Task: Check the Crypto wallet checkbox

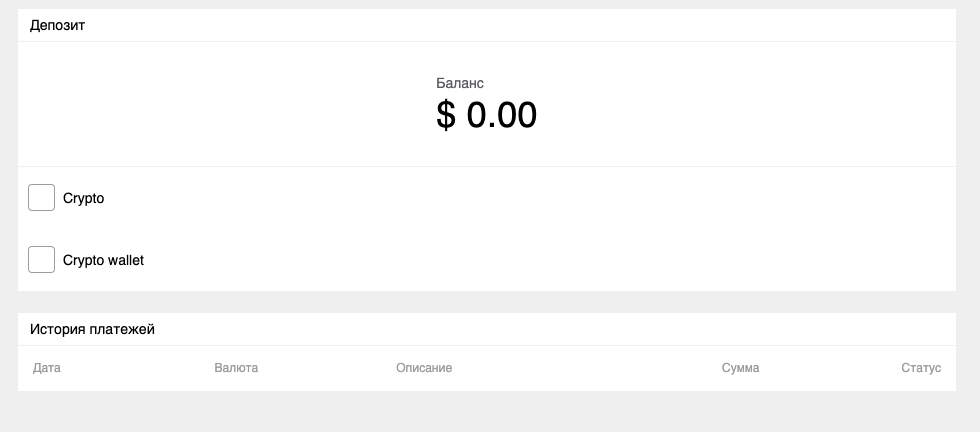Action: [41, 260]
